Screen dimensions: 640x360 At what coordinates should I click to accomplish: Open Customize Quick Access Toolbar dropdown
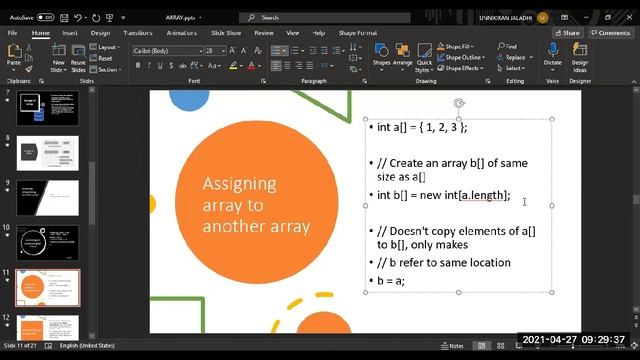pos(123,18)
